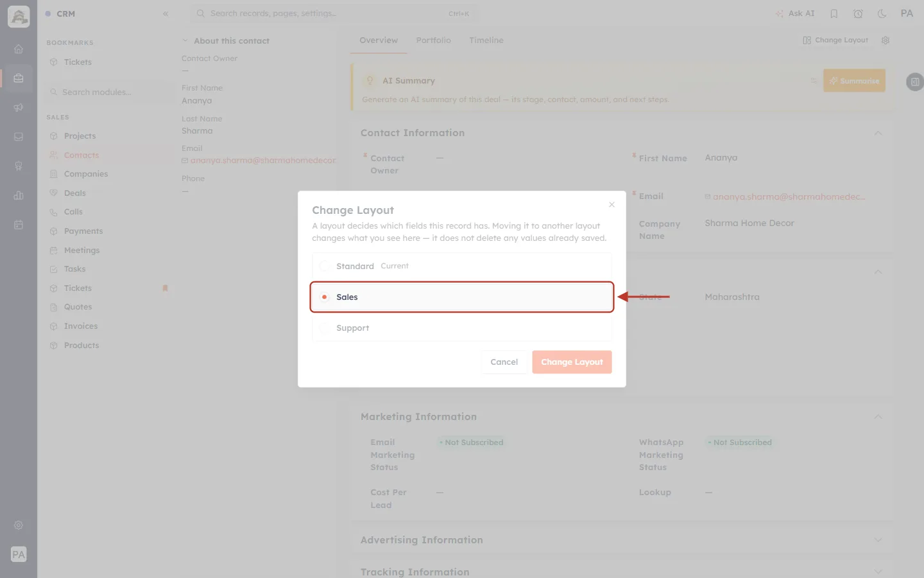Open Companies module in sidebar
This screenshot has width=924, height=578.
pos(86,174)
